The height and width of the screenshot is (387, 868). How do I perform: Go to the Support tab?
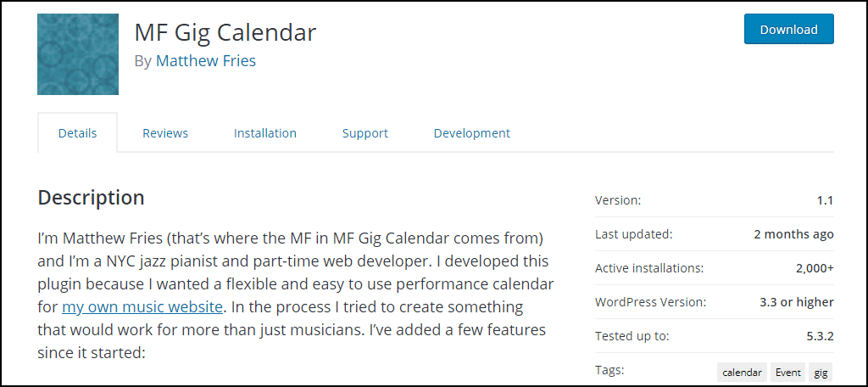click(x=364, y=133)
